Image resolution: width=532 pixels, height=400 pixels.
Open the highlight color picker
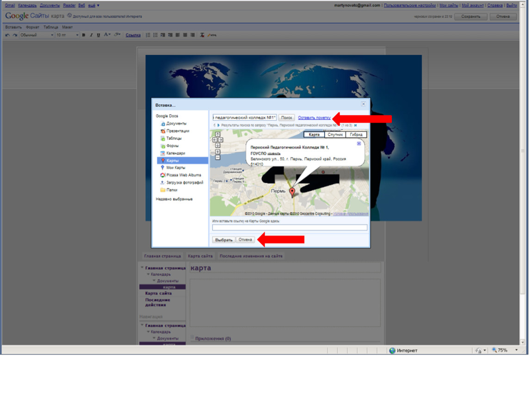117,35
